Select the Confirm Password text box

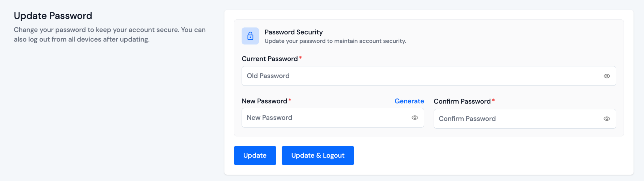505,119
